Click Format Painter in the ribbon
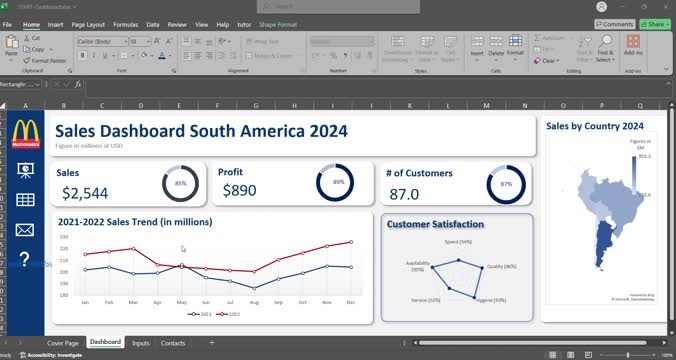Viewport: 676px width, 360px height. pos(45,61)
